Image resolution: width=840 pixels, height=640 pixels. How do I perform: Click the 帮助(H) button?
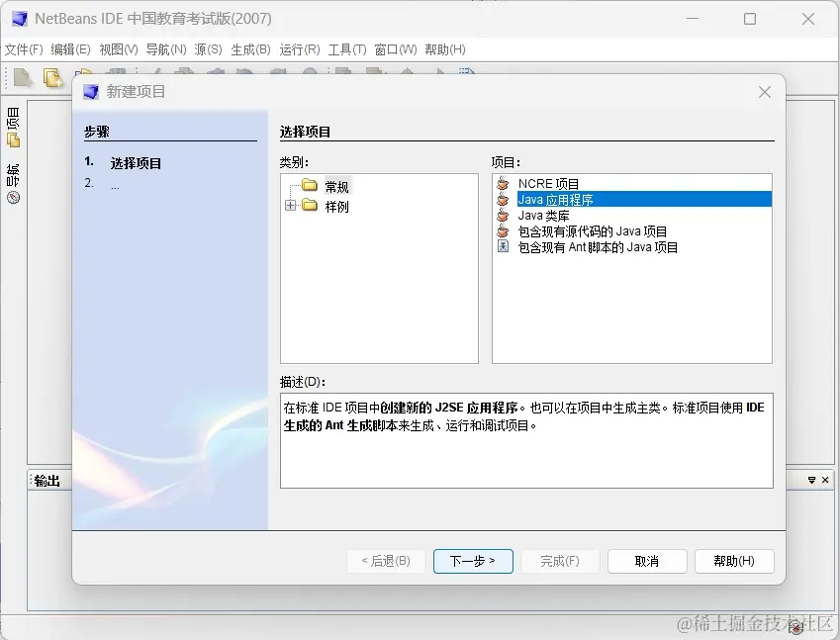[x=733, y=561]
